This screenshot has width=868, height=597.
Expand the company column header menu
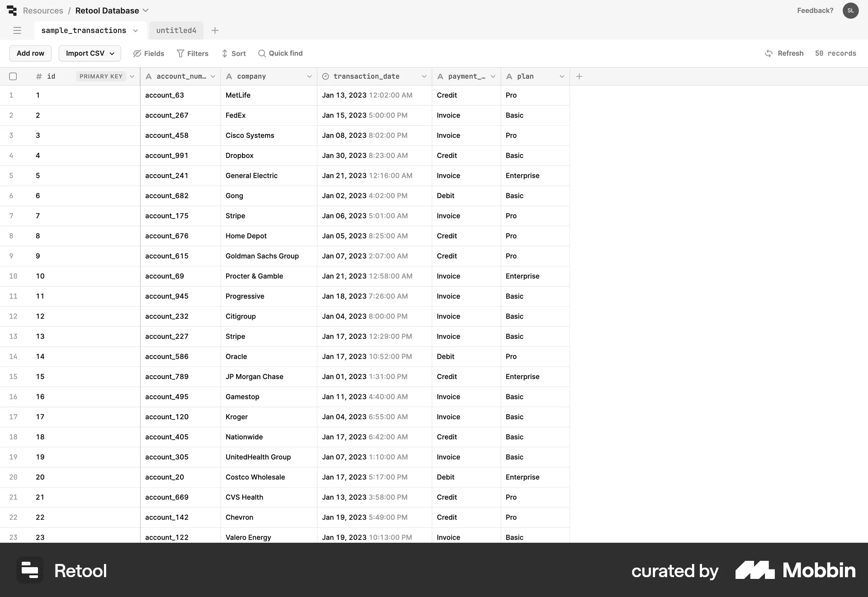coord(310,76)
